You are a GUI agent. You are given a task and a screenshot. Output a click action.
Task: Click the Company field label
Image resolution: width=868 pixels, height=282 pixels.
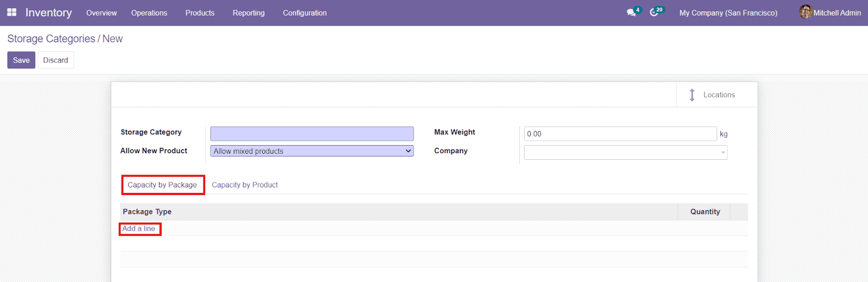[451, 151]
